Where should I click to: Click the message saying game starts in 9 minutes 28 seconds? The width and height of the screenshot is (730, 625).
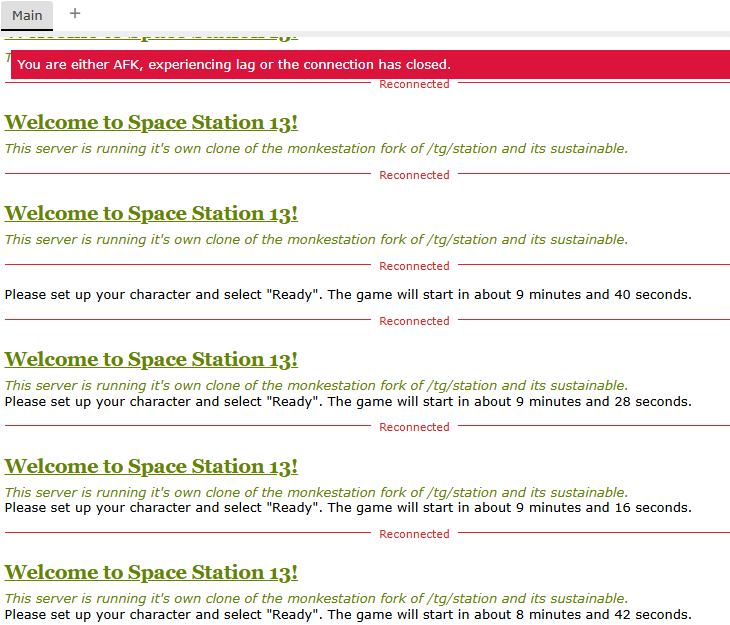(348, 402)
